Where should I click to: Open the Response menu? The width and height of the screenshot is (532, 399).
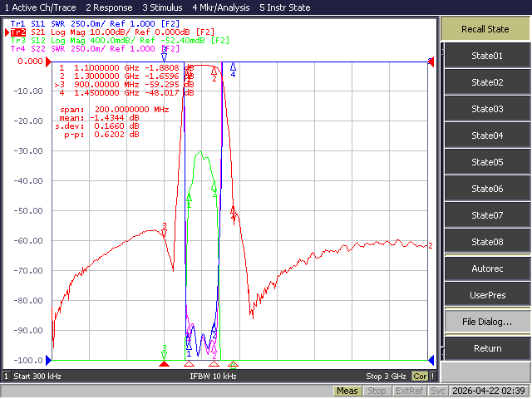pos(109,7)
